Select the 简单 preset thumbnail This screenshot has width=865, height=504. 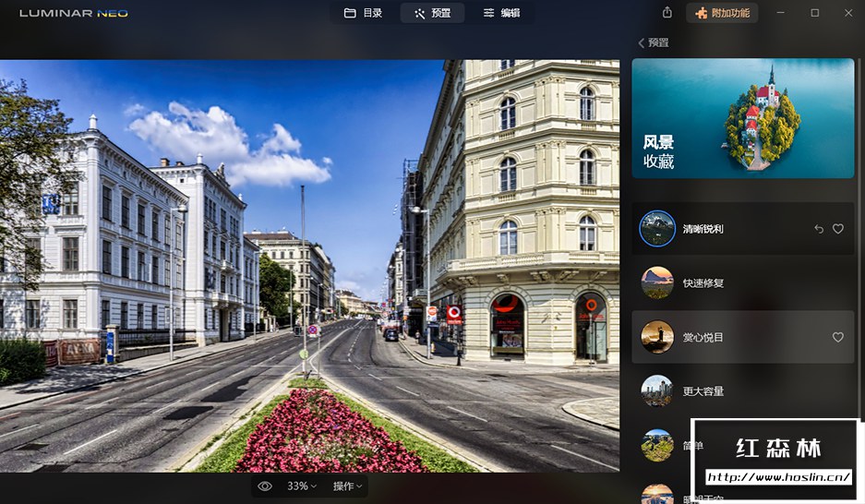[657, 445]
